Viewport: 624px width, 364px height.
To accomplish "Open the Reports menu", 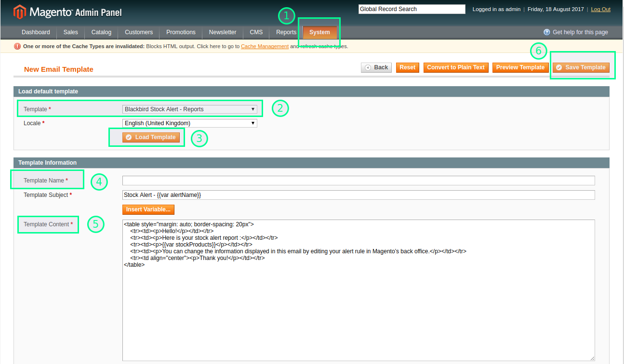I will (x=286, y=32).
